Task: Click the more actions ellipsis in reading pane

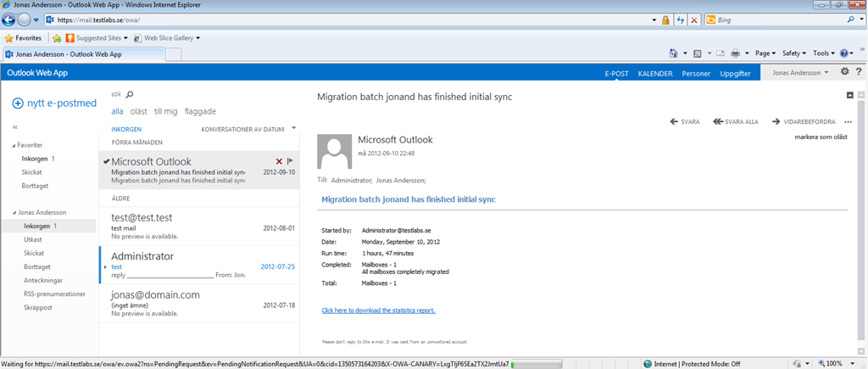Action: 848,122
